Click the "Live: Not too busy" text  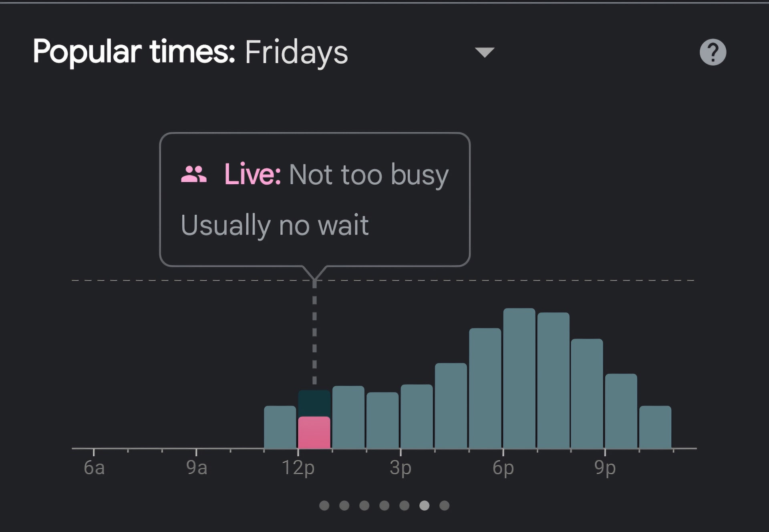[336, 175]
